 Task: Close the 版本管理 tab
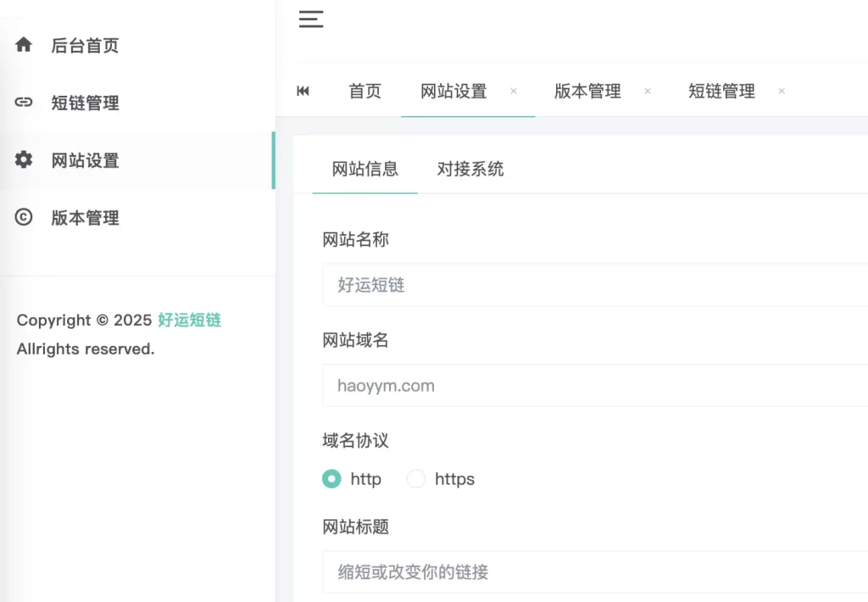tap(648, 92)
